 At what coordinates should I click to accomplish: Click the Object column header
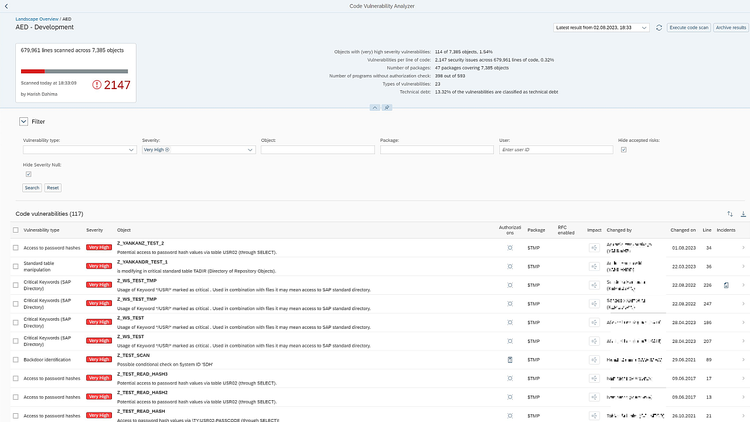[x=124, y=230]
